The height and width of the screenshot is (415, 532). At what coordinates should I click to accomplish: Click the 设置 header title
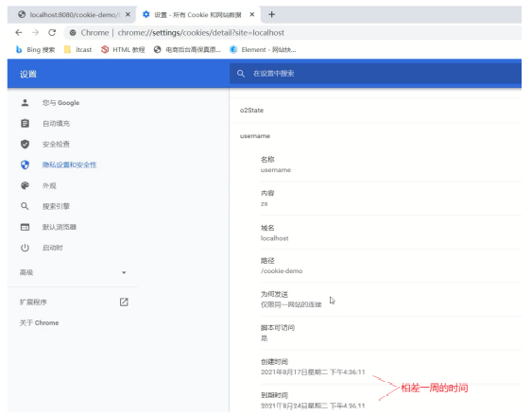pyautogui.click(x=28, y=74)
